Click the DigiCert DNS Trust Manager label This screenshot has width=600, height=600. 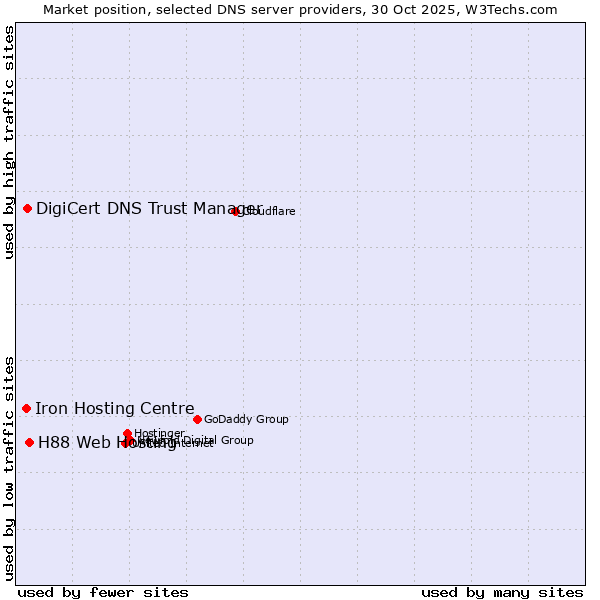pos(148,208)
